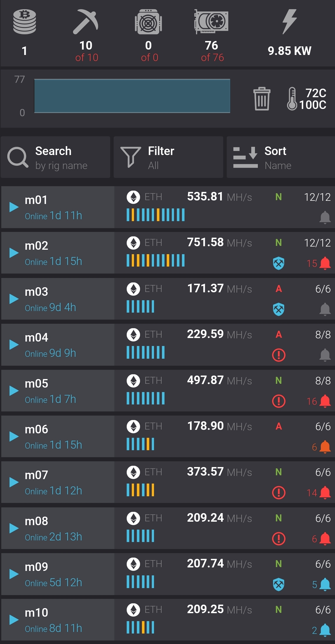The image size is (335, 644).
Task: Expand the m10 rig triangle
Action: coord(14,620)
